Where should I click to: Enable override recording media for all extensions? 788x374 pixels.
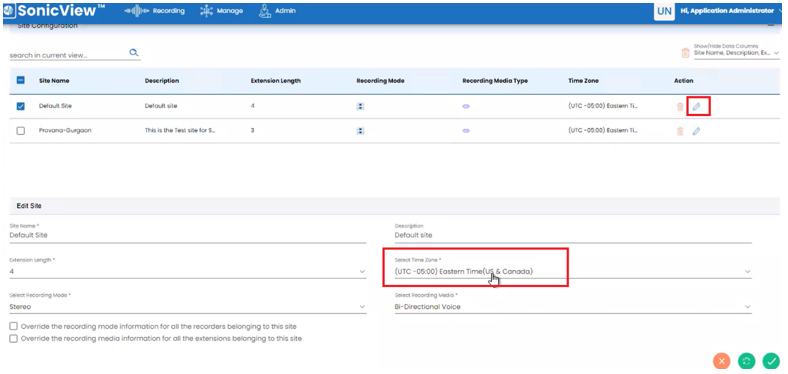(x=14, y=338)
